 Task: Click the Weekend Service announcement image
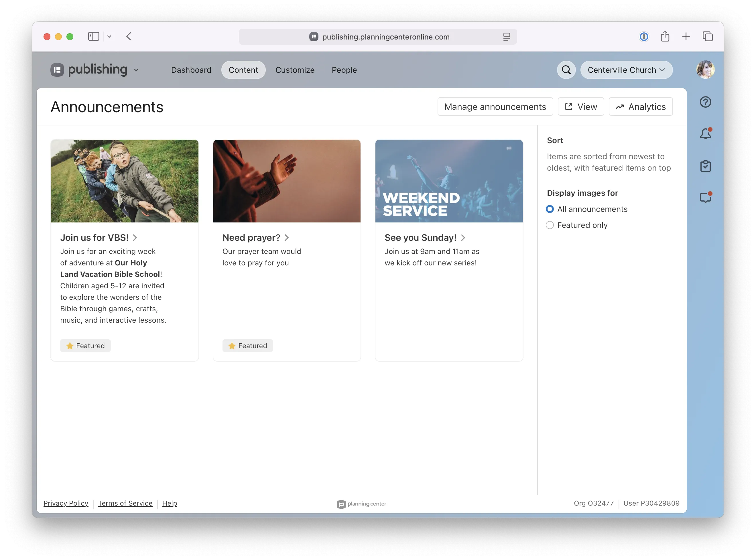click(x=449, y=181)
